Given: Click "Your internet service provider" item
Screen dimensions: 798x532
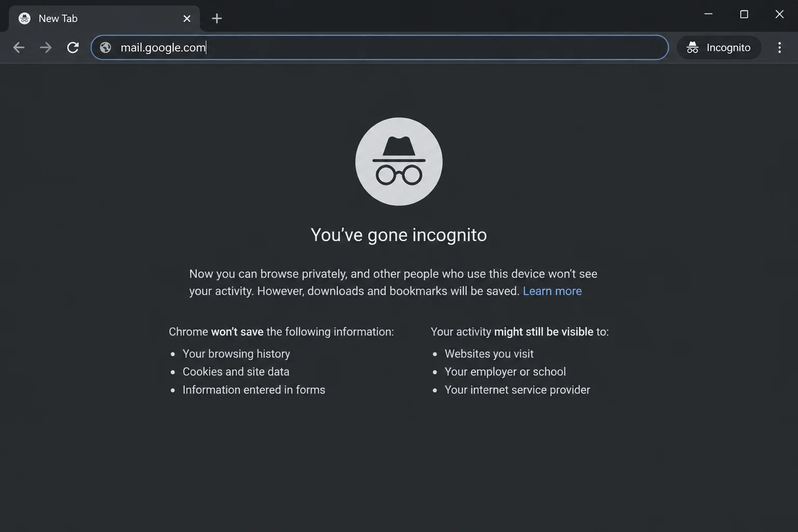Looking at the screenshot, I should (x=517, y=390).
